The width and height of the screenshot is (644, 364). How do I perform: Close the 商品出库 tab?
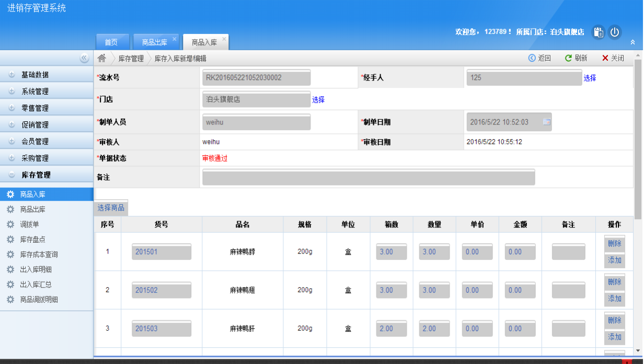[175, 39]
